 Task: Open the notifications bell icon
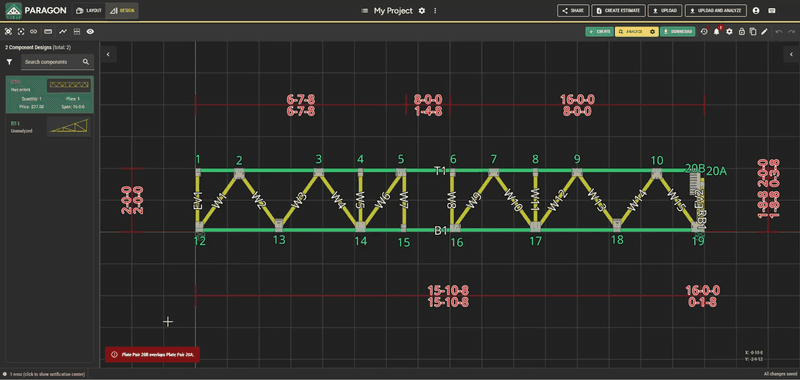(716, 32)
